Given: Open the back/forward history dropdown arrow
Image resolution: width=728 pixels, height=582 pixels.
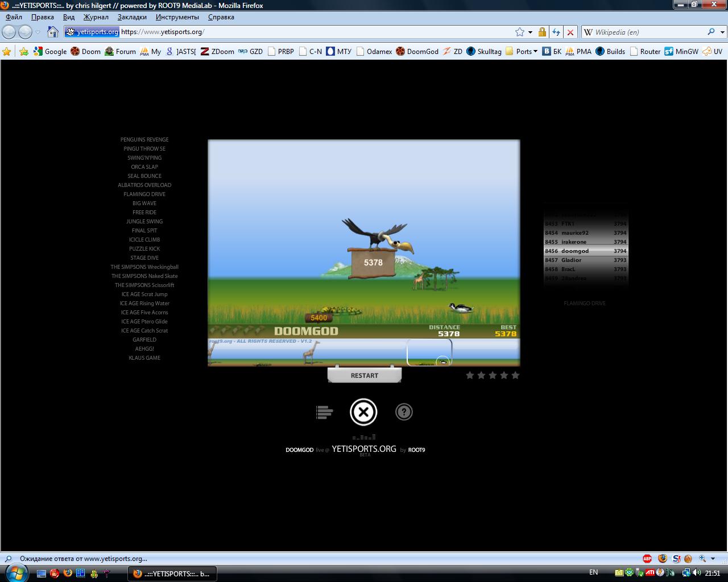Looking at the screenshot, I should (x=38, y=32).
